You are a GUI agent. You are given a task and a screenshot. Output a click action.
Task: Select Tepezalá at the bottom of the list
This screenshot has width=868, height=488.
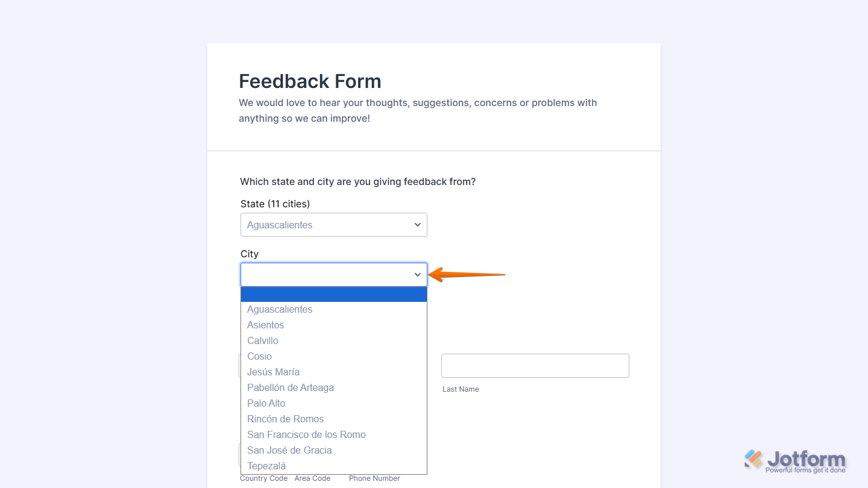point(266,465)
